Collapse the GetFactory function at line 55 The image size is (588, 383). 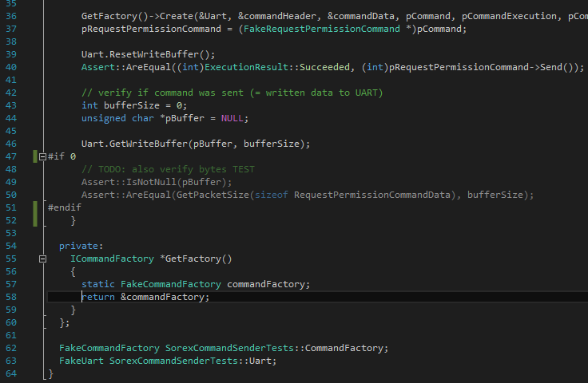click(x=43, y=259)
